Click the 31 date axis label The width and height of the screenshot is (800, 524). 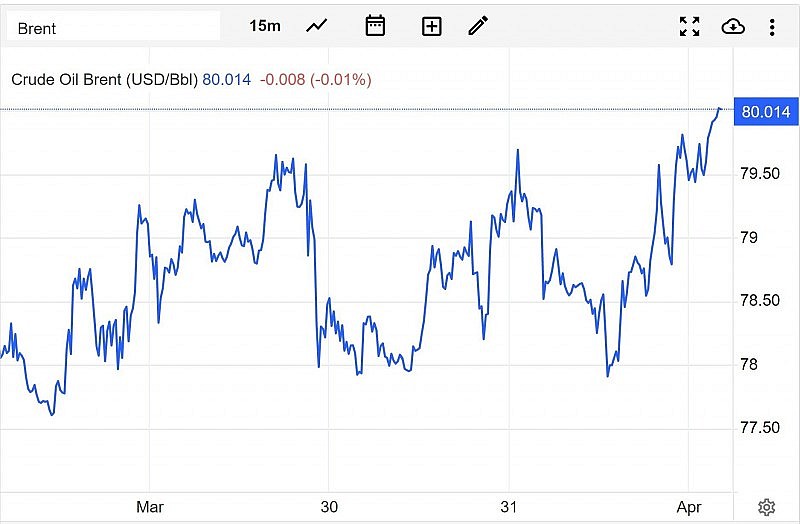click(510, 507)
